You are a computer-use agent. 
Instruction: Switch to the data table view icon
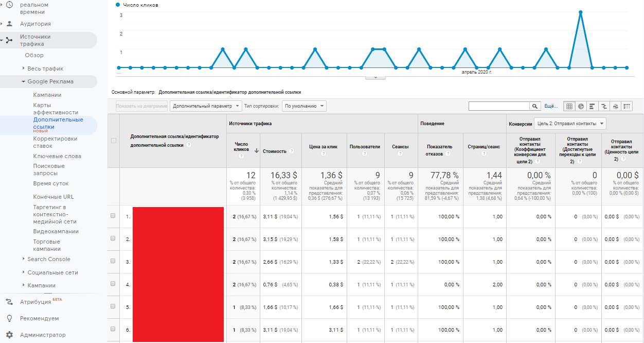pos(569,106)
